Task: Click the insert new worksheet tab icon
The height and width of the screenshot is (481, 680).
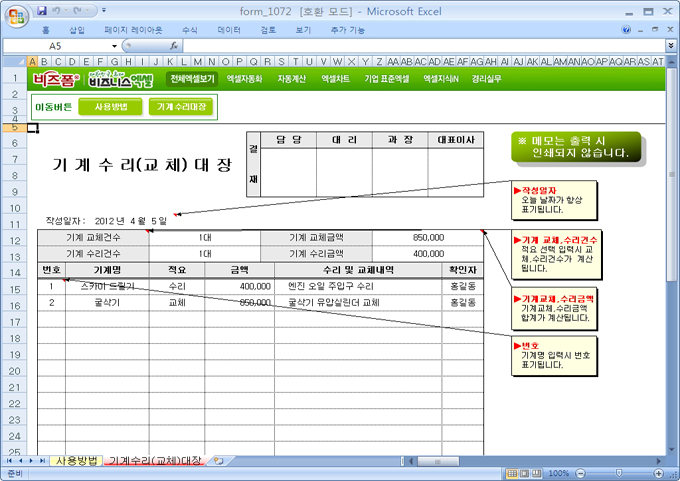Action: (218, 461)
